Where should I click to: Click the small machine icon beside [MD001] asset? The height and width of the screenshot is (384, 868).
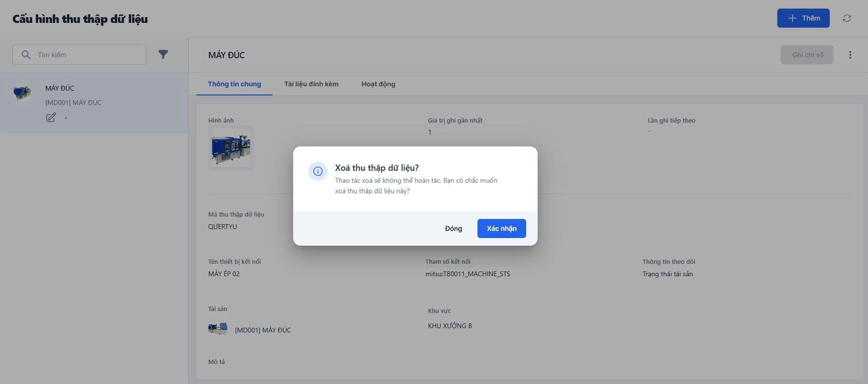click(218, 329)
